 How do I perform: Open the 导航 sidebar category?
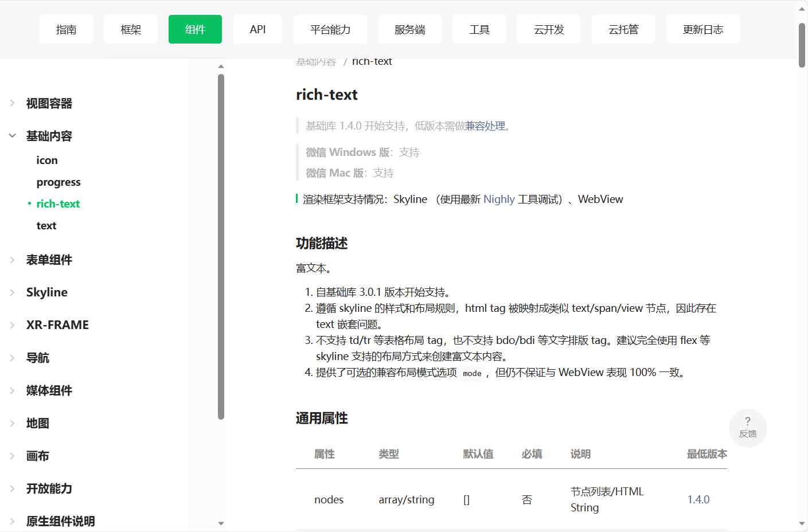38,358
